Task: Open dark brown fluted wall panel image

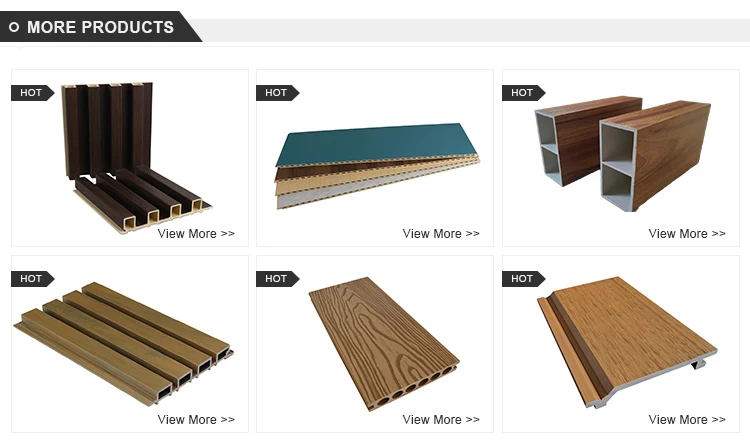Action: 136,157
